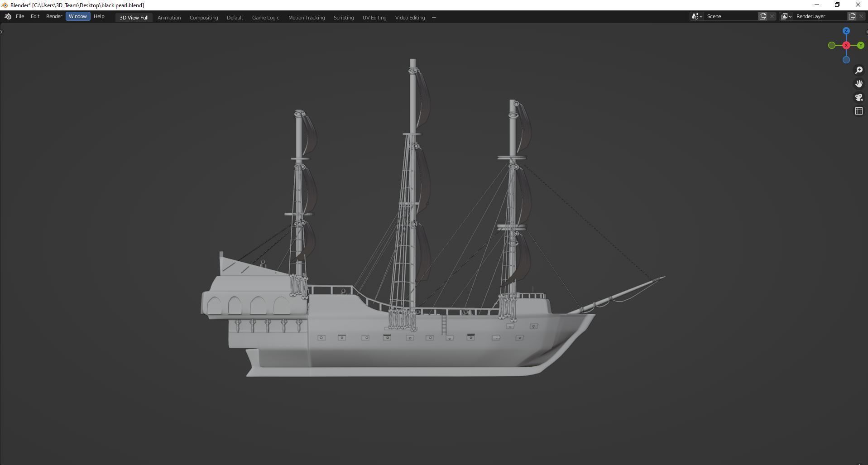Create a new scene copy
The height and width of the screenshot is (465, 868).
tap(763, 16)
